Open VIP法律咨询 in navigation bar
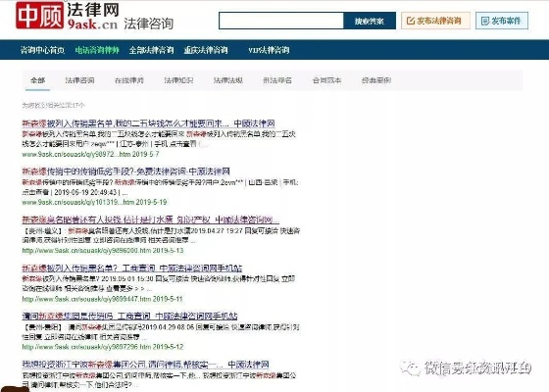The height and width of the screenshot is (392, 549). 269,50
